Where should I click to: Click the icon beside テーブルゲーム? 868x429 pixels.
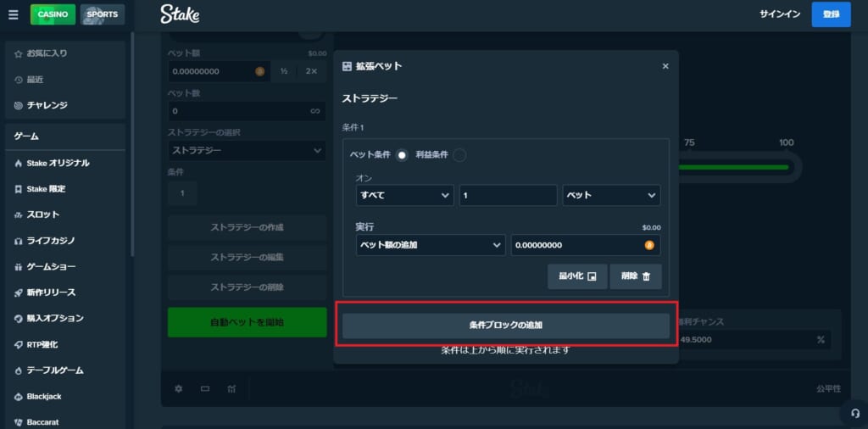pos(19,370)
